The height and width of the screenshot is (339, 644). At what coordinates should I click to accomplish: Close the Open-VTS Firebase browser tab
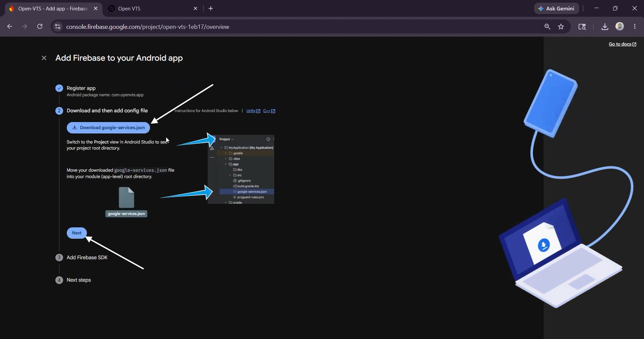coord(96,9)
